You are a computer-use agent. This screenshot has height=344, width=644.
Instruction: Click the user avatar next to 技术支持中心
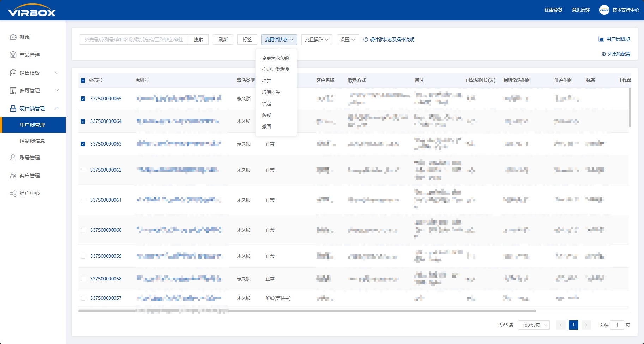(x=604, y=10)
